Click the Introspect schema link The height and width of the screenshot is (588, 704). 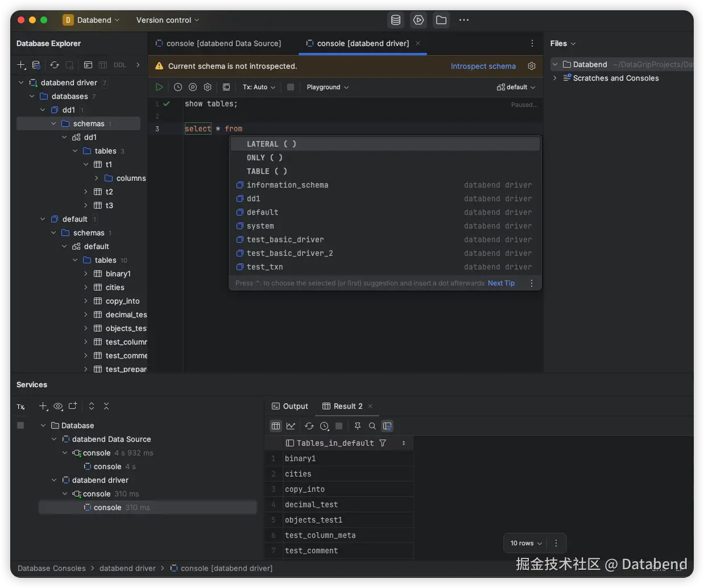[483, 66]
